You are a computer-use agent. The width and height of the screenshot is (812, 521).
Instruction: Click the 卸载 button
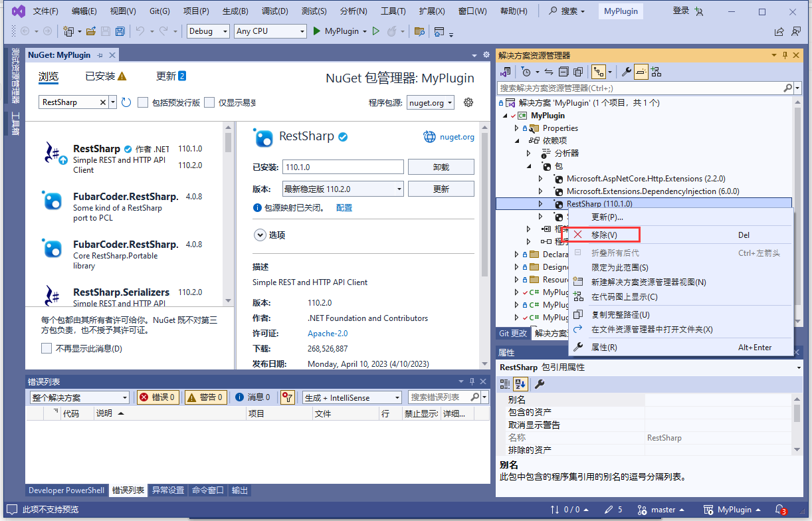click(x=441, y=167)
